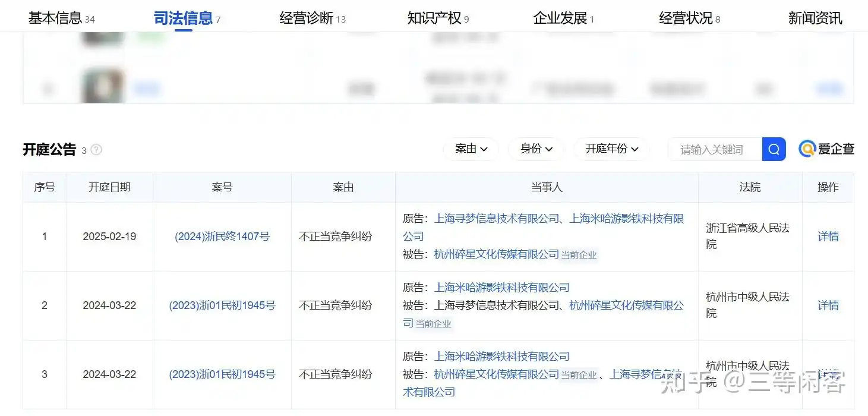868x416 pixels.
Task: Click the 开庭公告 section heading
Action: pos(49,150)
